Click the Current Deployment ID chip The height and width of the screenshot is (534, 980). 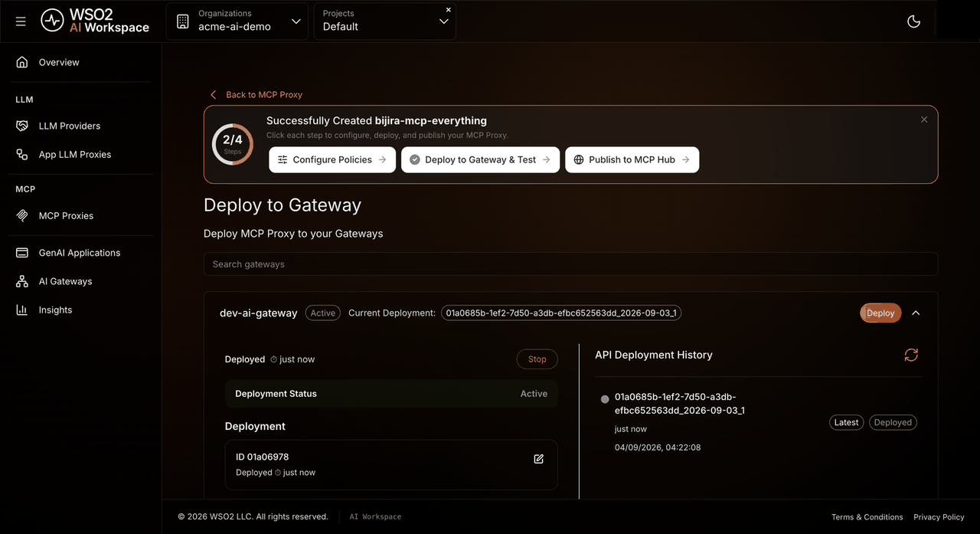pyautogui.click(x=561, y=313)
